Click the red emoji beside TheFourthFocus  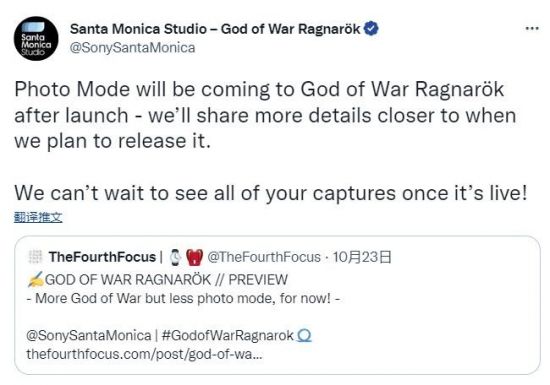click(195, 257)
